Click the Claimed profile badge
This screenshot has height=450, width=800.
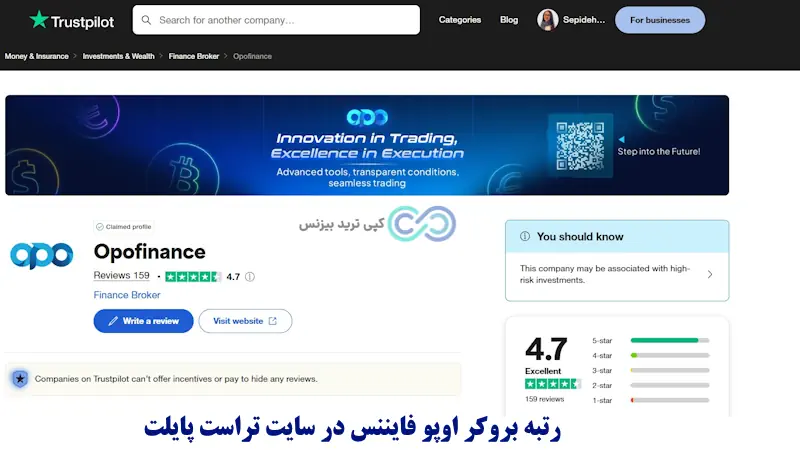pyautogui.click(x=123, y=227)
